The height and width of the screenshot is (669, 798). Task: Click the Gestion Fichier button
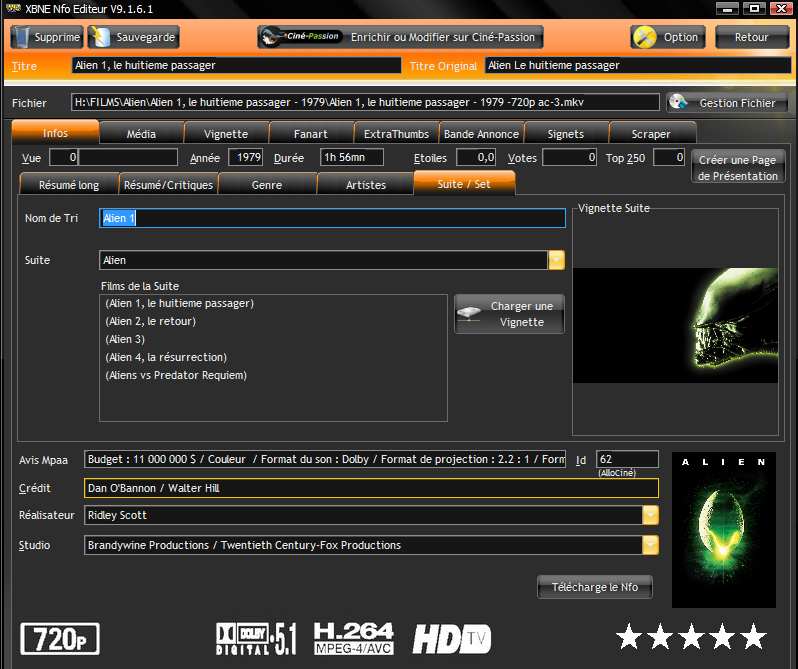pyautogui.click(x=727, y=102)
